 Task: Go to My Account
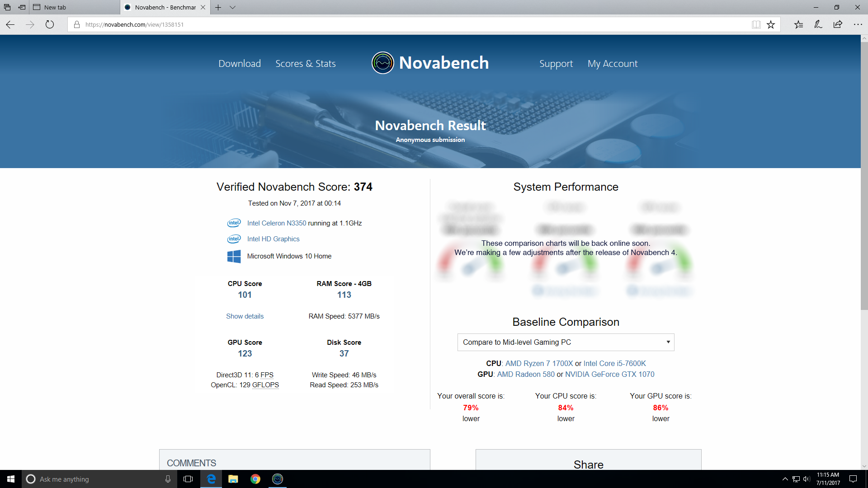click(613, 64)
